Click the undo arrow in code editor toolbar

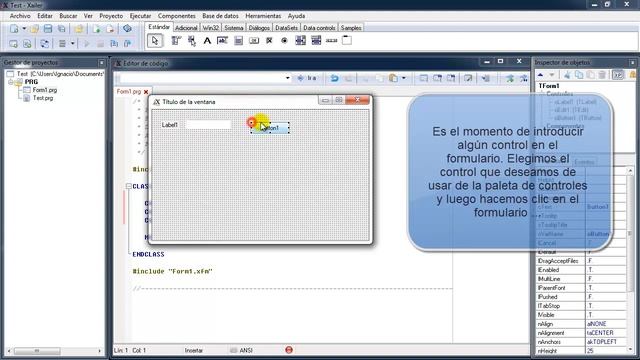(334, 78)
